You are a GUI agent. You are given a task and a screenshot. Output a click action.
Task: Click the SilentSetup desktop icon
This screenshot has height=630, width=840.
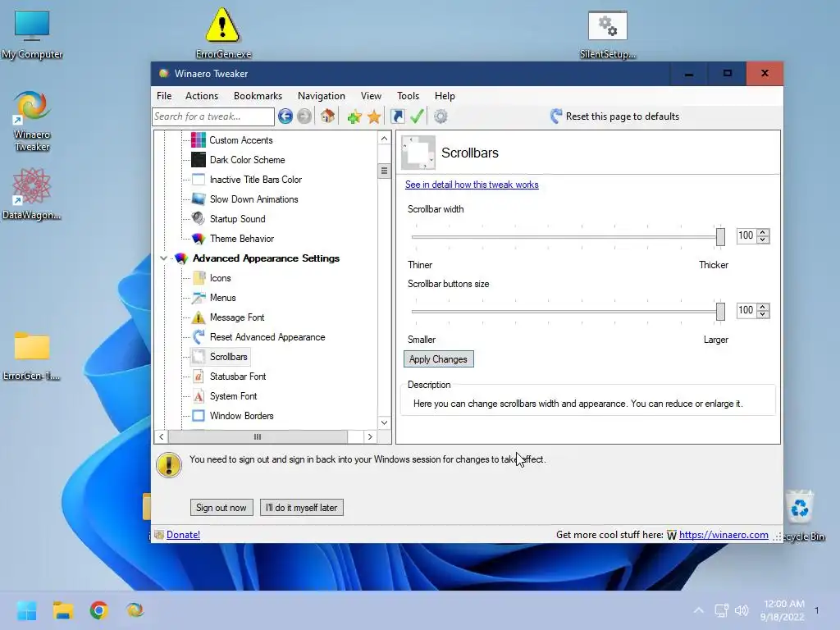608,34
